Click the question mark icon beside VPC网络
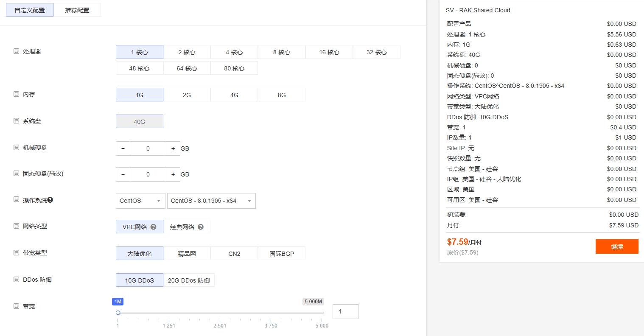 [154, 227]
